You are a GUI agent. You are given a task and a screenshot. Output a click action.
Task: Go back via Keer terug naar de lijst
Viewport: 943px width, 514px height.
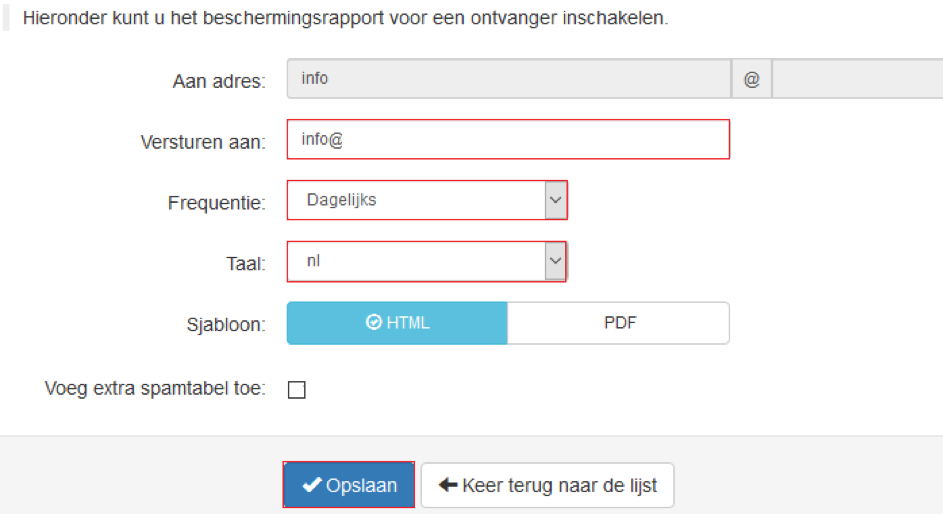tap(547, 486)
